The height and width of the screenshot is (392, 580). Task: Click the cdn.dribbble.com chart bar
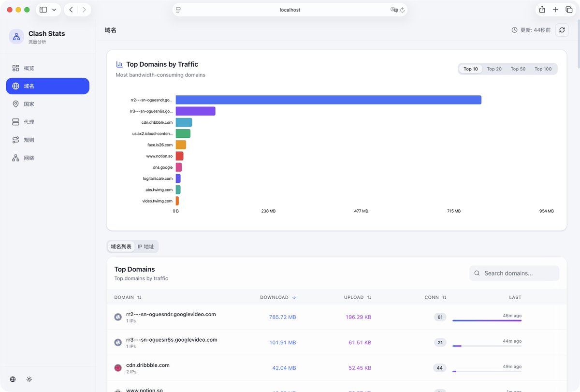[x=184, y=122]
